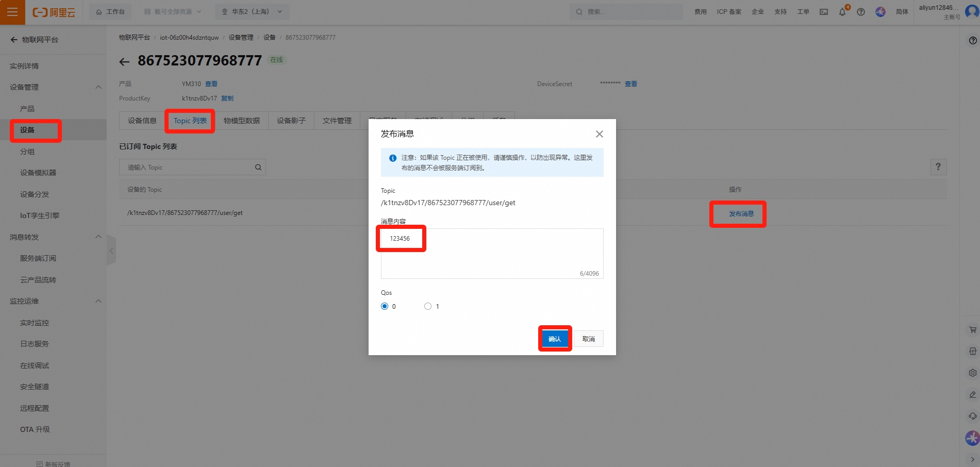This screenshot has width=980, height=467.
Task: Click the user avatar icon
Action: [972, 11]
